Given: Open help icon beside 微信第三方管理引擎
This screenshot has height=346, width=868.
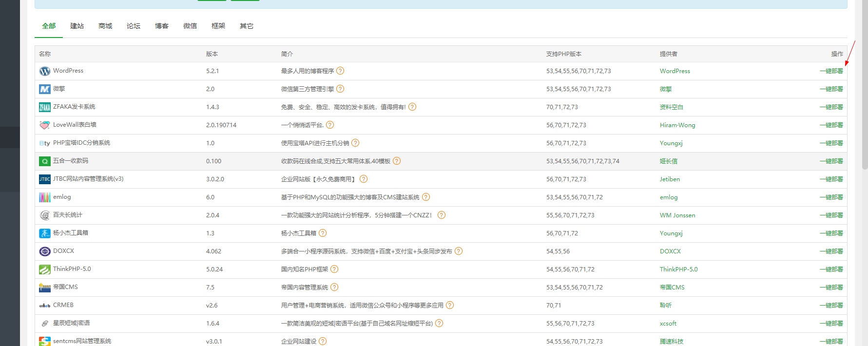Looking at the screenshot, I should 340,89.
